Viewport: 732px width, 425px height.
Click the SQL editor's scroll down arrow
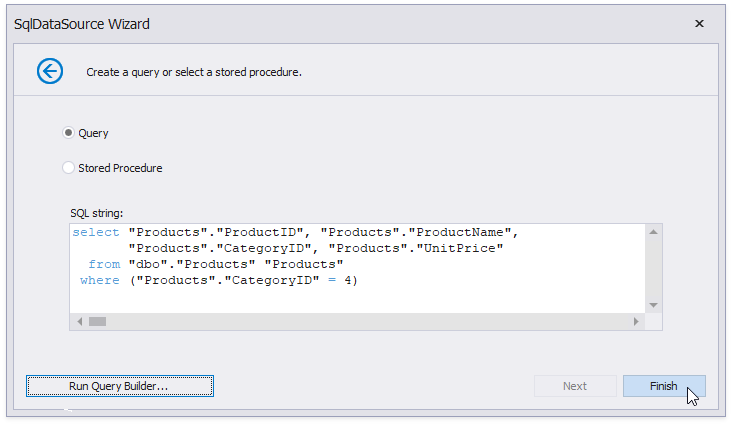click(654, 305)
